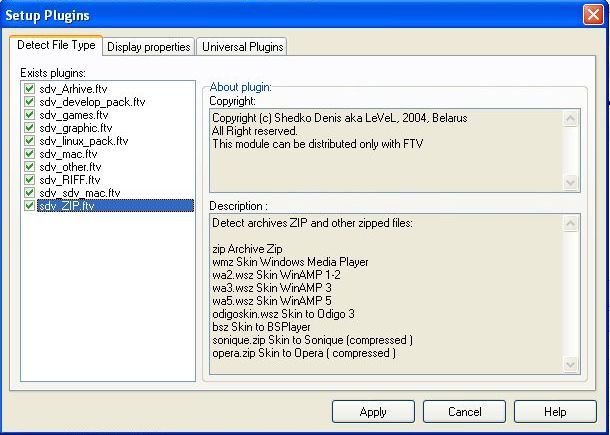
Task: Open the Universal Plugins tab
Action: coord(242,46)
